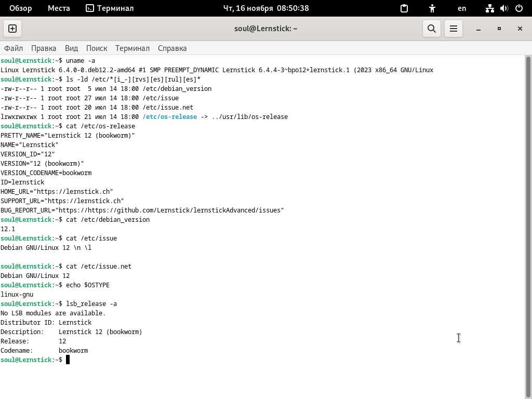Click the 'cat /etc/issue.net' command text

click(98, 267)
